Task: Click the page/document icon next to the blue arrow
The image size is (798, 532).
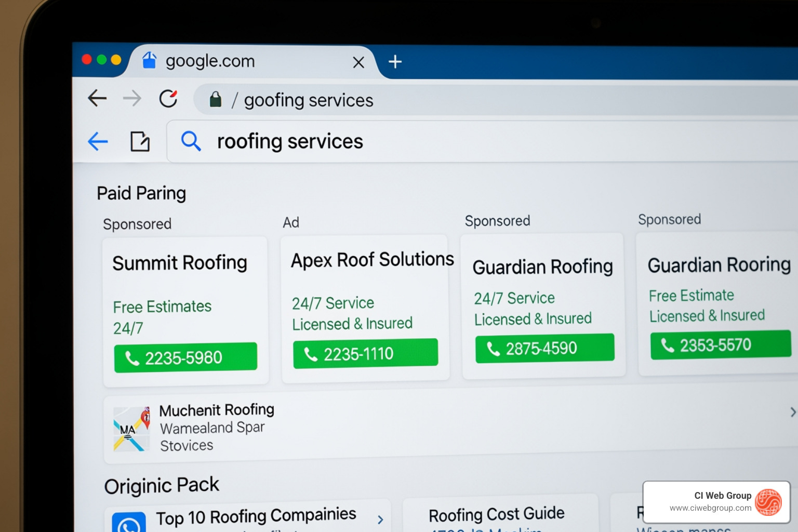Action: point(139,141)
